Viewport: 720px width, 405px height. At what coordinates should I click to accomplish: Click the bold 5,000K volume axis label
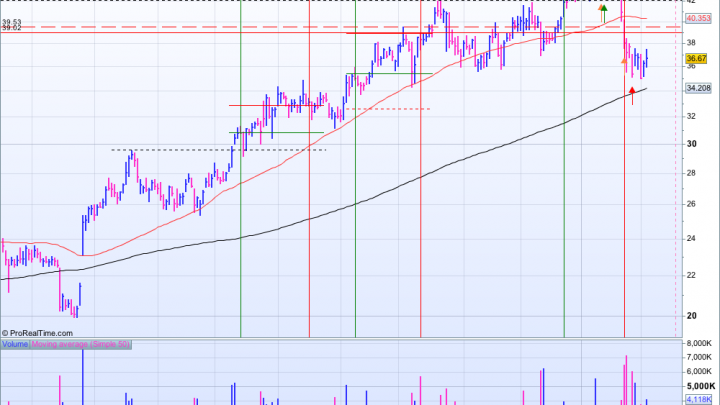(x=700, y=386)
